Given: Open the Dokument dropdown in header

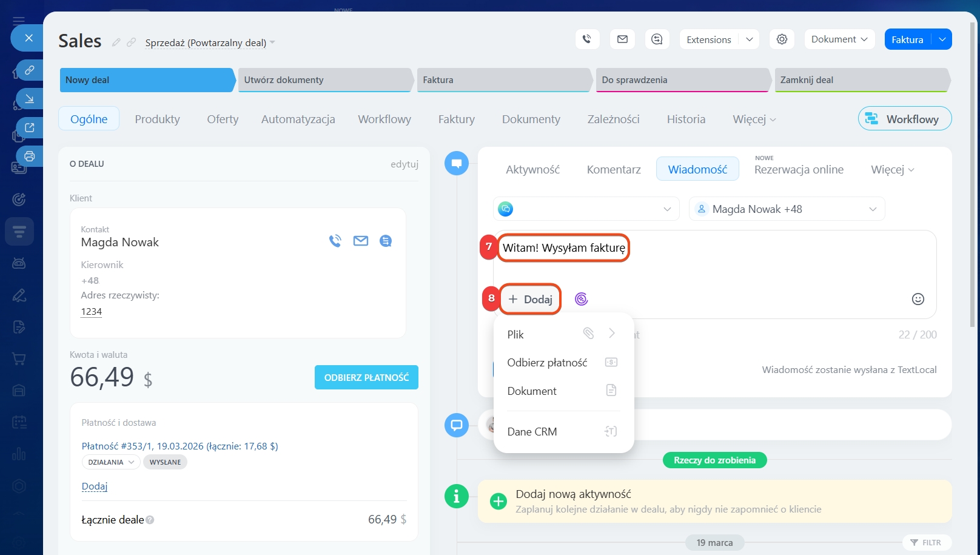Looking at the screenshot, I should click(x=839, y=39).
